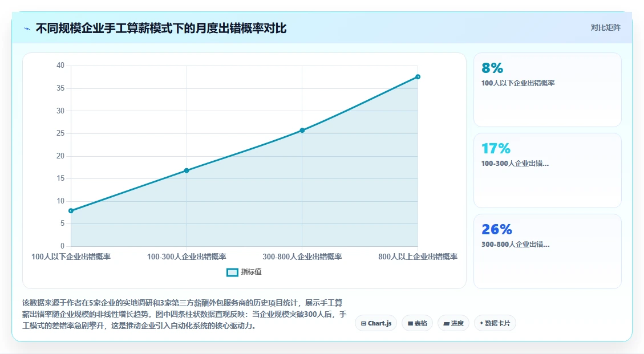Click the data point for 100人以下企业
Image resolution: width=644 pixels, height=354 pixels.
71,211
